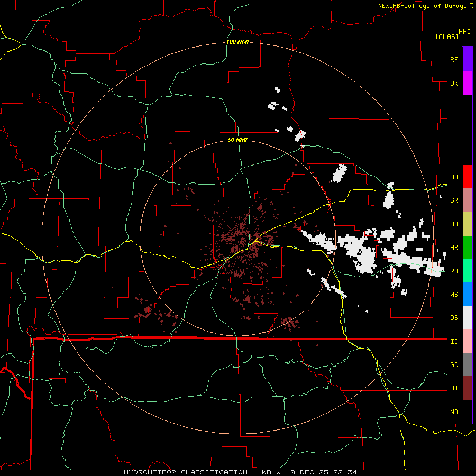Click the BI dark red legend swatch

467,388
